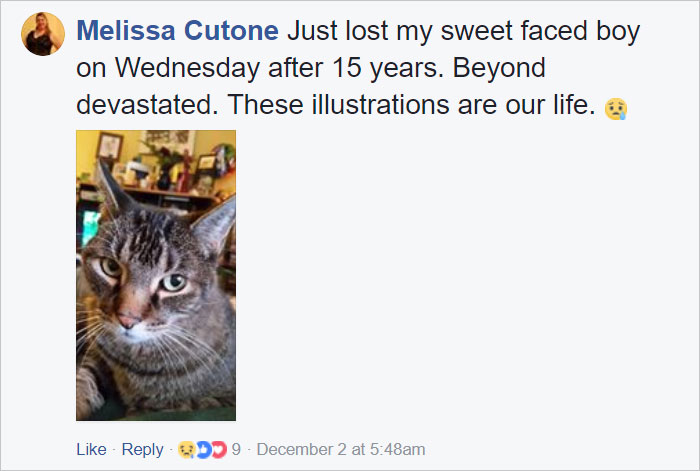Open the Melissa Cutone profile link
Screen dimensions: 700x471
178,31
